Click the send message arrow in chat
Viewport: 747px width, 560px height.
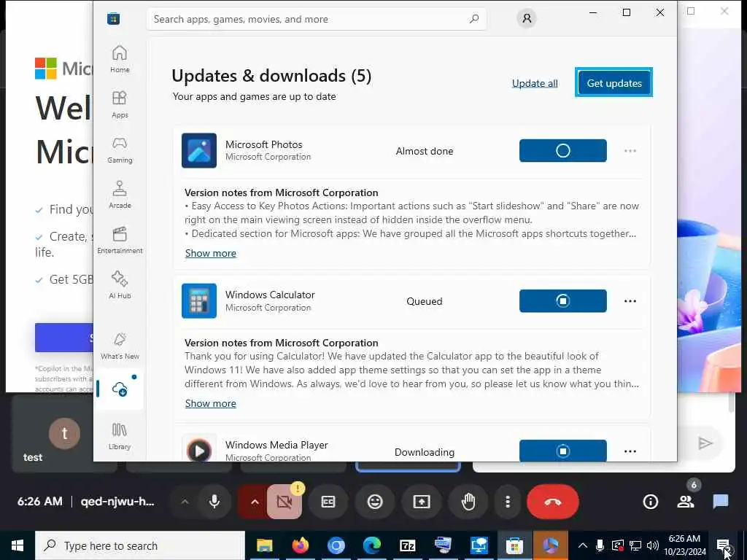pyautogui.click(x=705, y=443)
